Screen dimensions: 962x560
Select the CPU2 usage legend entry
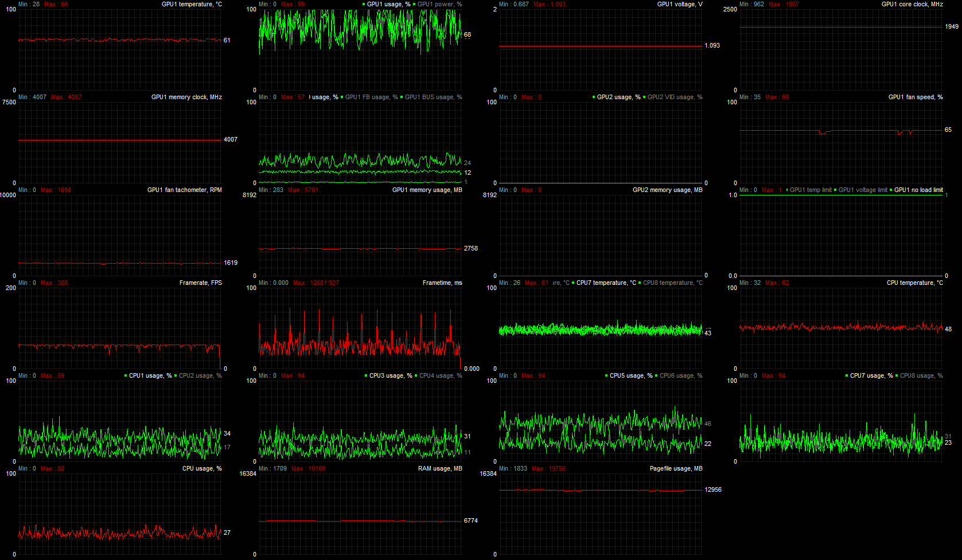[200, 376]
